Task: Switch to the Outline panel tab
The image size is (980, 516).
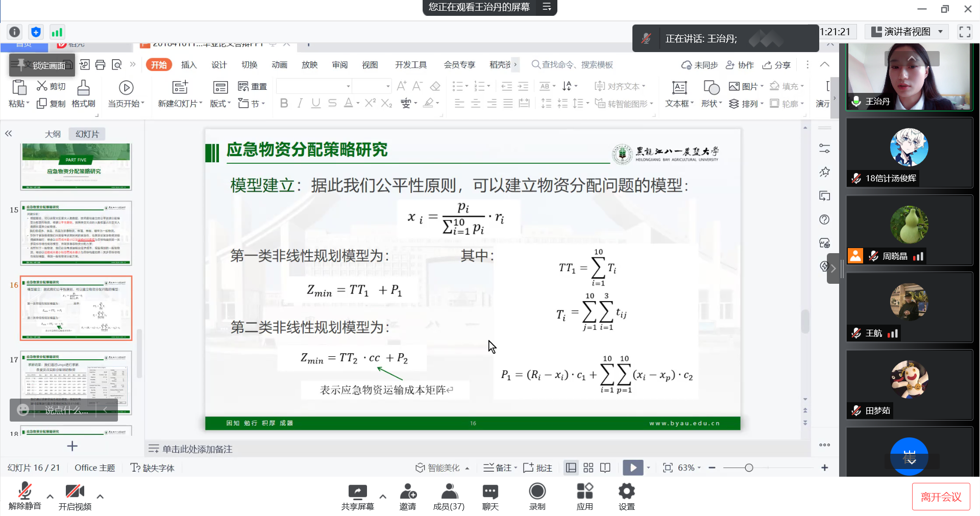Action: [53, 134]
